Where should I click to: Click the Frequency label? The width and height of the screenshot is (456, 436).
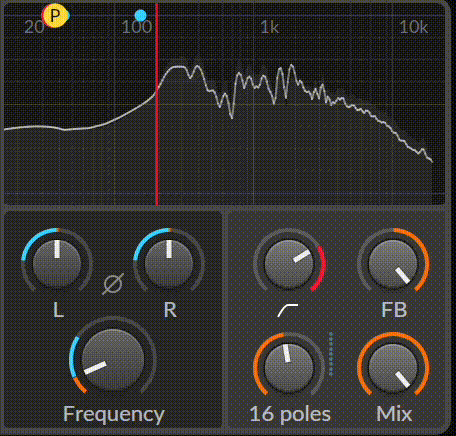click(x=114, y=414)
